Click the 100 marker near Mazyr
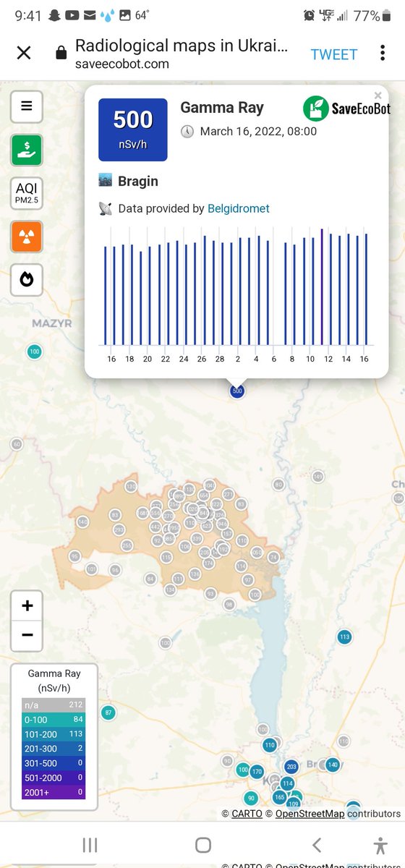The height and width of the screenshot is (868, 405). click(34, 352)
